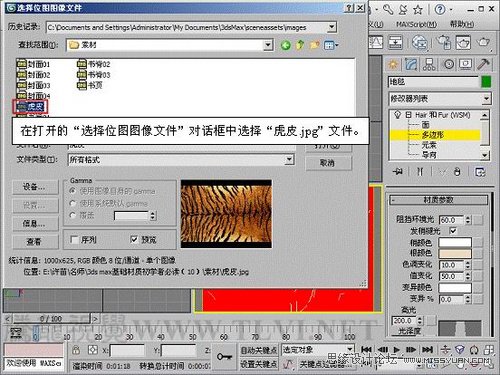Go up one folder level icon
The image size is (500, 375).
pyautogui.click(x=300, y=45)
